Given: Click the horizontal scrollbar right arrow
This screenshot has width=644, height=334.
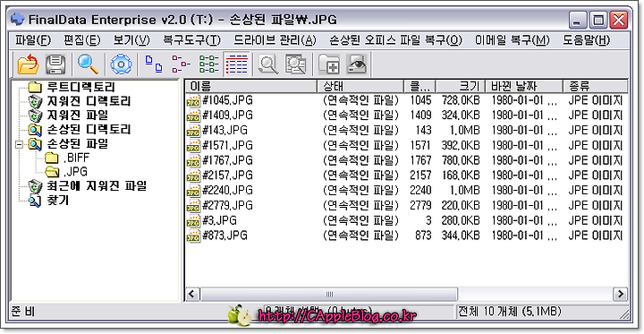Looking at the screenshot, I should [620, 294].
